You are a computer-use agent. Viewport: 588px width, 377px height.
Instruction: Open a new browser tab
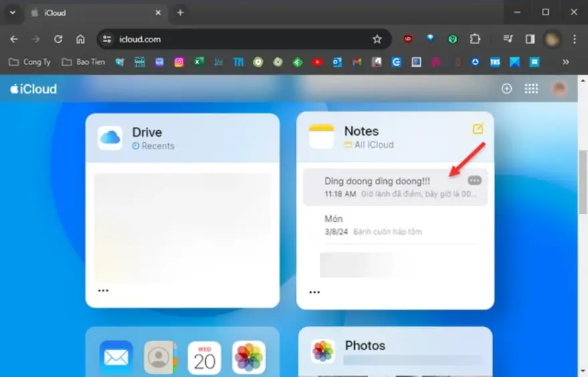click(x=180, y=13)
